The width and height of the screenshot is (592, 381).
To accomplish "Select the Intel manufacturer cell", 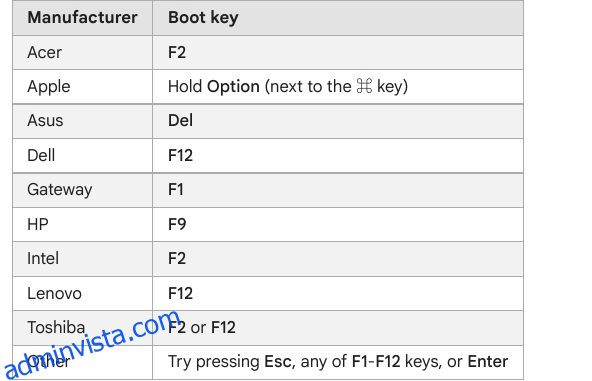I will pos(82,259).
